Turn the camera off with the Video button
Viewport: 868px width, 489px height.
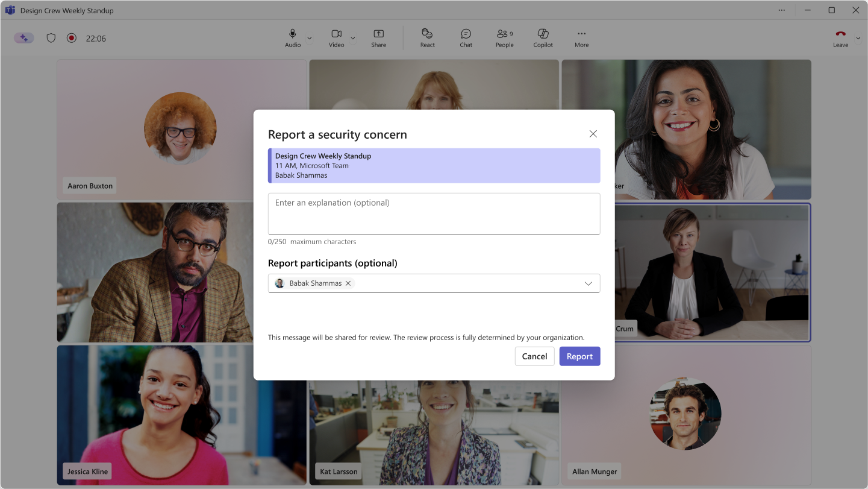click(x=336, y=38)
